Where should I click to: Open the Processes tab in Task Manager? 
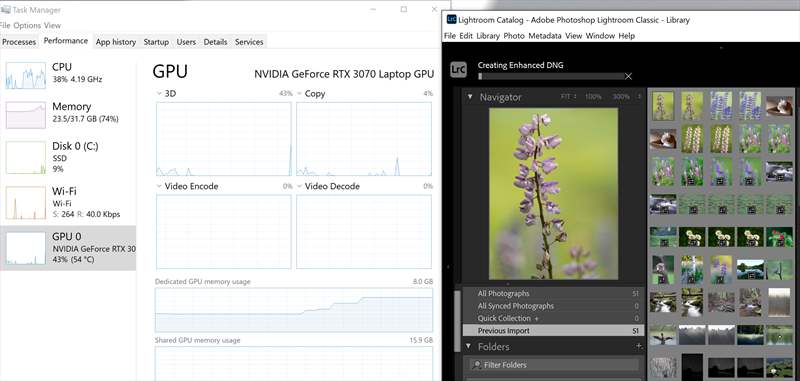click(19, 42)
